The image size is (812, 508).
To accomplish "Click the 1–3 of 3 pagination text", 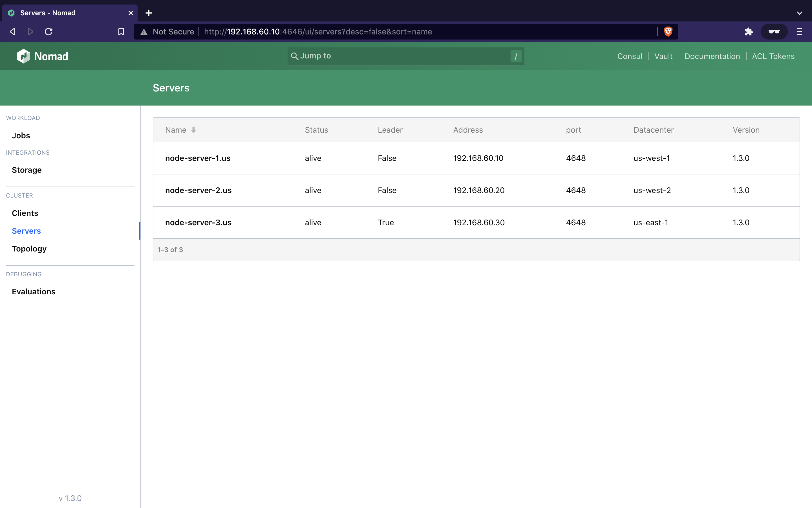I will point(170,250).
